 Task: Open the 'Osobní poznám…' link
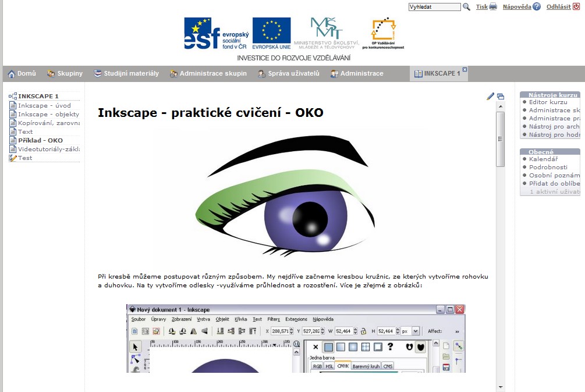(x=554, y=176)
